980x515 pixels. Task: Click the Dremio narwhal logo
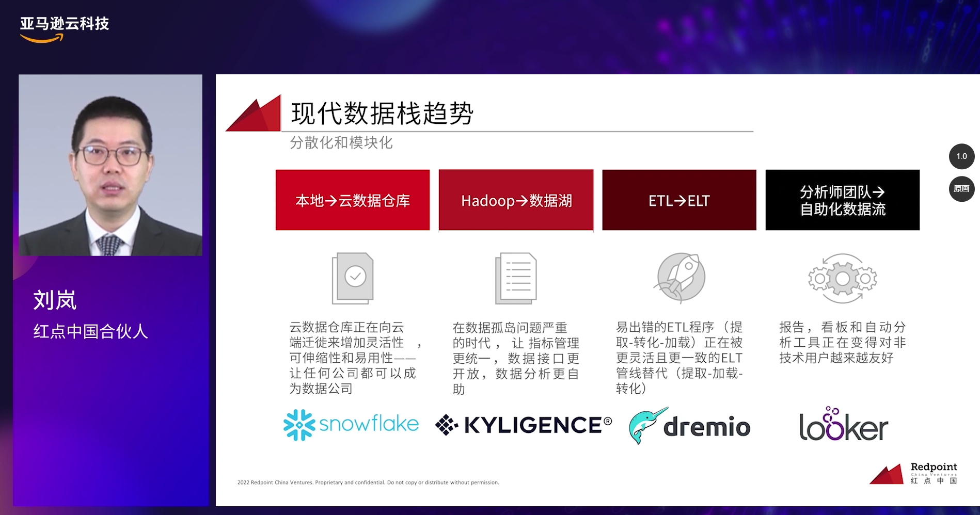click(690, 426)
